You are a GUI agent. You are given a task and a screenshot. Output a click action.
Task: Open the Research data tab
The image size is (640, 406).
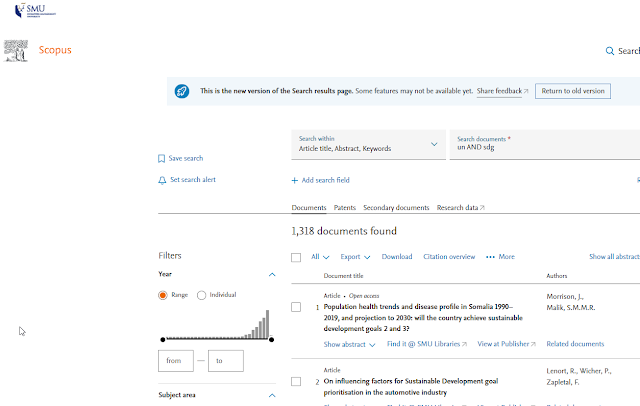(x=457, y=208)
